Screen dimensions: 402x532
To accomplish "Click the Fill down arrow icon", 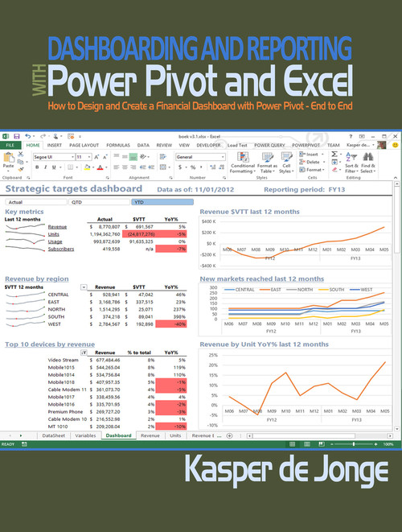I will (x=334, y=162).
